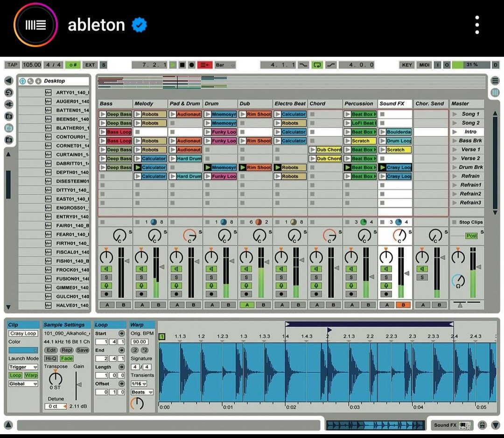Click the browser scroll-down arrow
504x438 pixels.
click(x=9, y=307)
